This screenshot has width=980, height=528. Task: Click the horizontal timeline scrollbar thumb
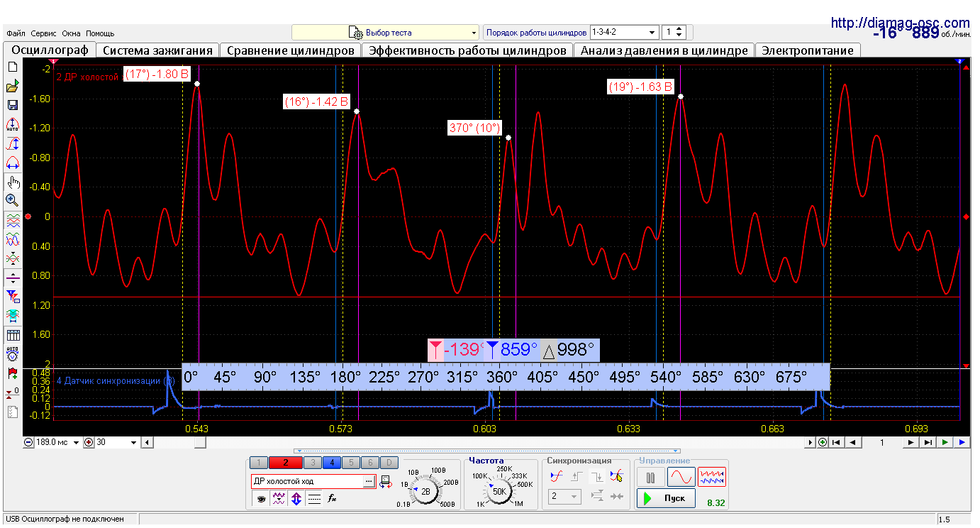pyautogui.click(x=200, y=442)
